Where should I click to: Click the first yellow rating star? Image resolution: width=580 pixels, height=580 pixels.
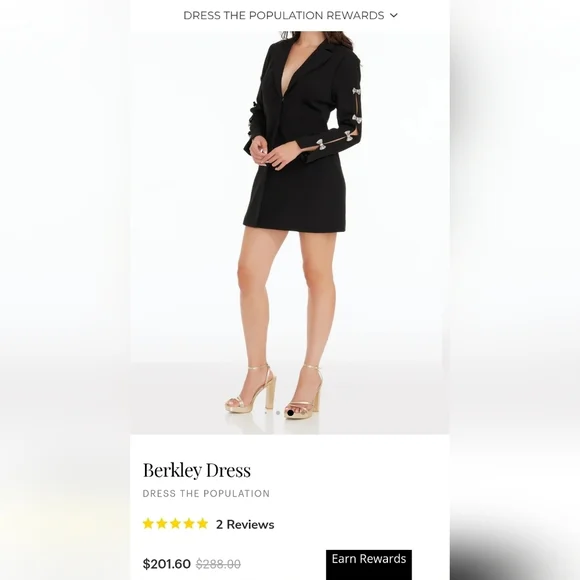tap(148, 524)
